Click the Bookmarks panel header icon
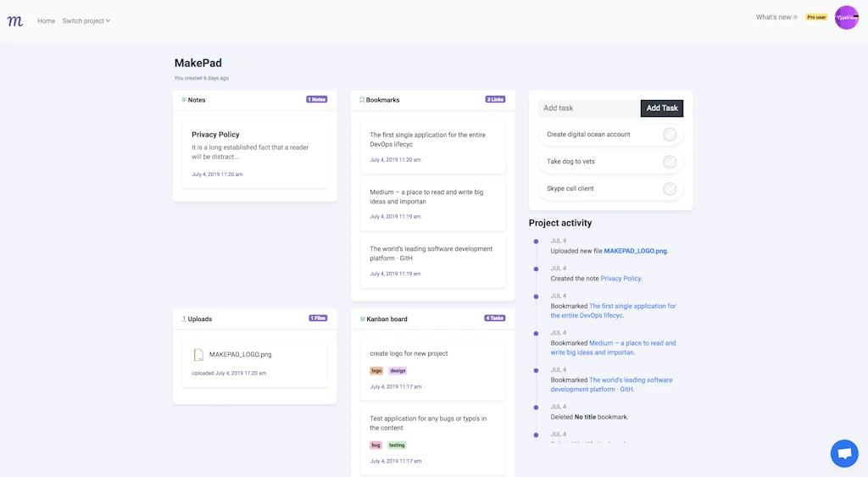 pyautogui.click(x=362, y=100)
